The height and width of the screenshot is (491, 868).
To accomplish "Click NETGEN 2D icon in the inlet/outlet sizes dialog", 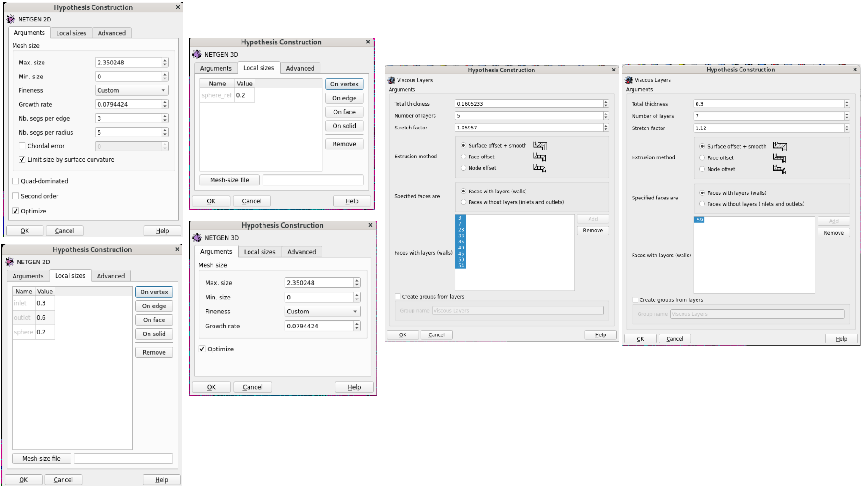I will pyautogui.click(x=10, y=262).
